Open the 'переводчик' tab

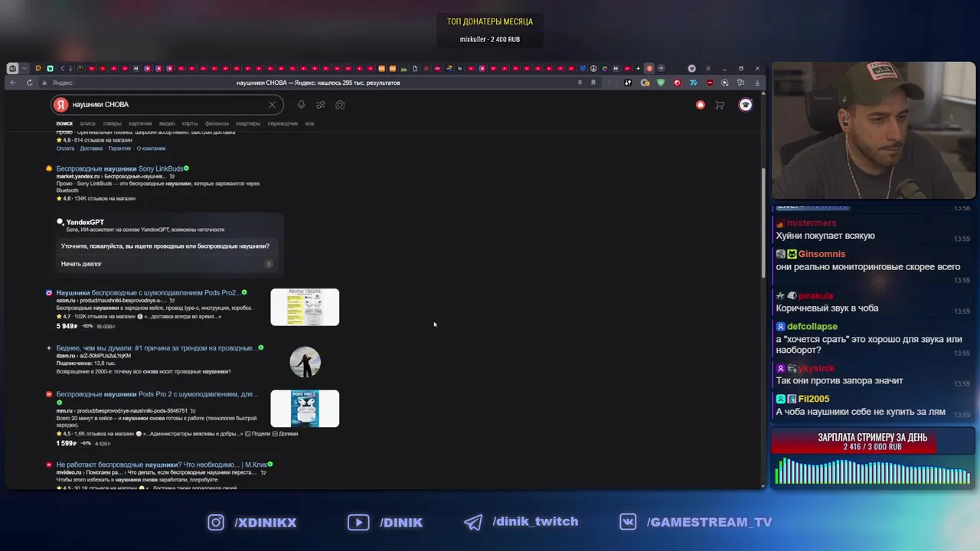pyautogui.click(x=283, y=123)
